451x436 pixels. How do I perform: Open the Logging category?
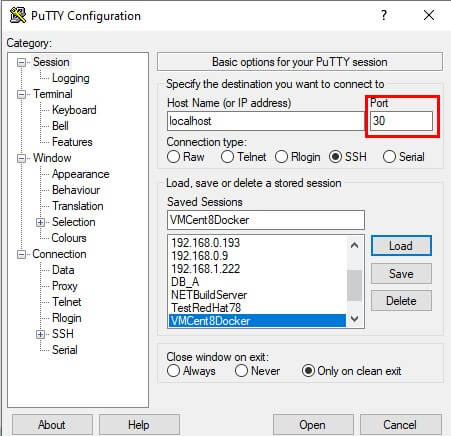[x=71, y=78]
